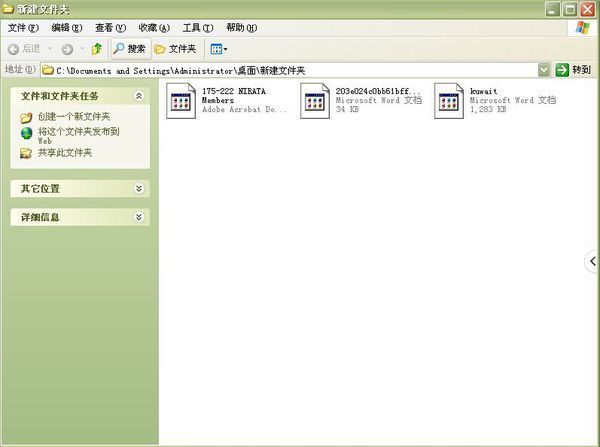Click the Go (转到) button
Screen dimensions: 600x447
click(573, 70)
